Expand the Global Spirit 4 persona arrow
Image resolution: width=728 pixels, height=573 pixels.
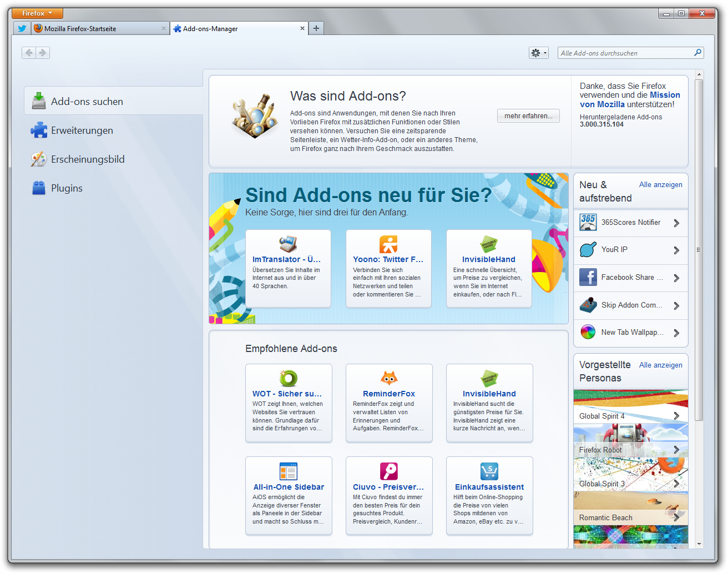click(x=676, y=416)
